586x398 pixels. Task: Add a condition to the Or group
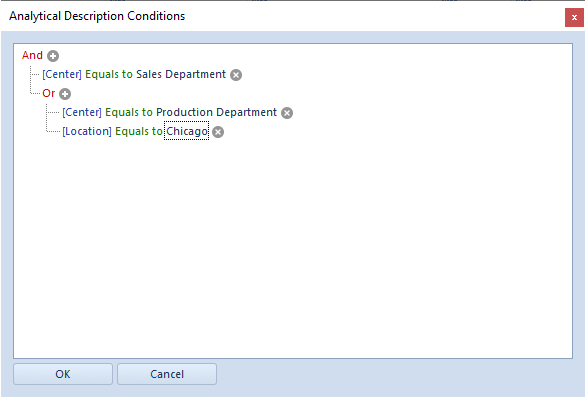click(x=65, y=94)
